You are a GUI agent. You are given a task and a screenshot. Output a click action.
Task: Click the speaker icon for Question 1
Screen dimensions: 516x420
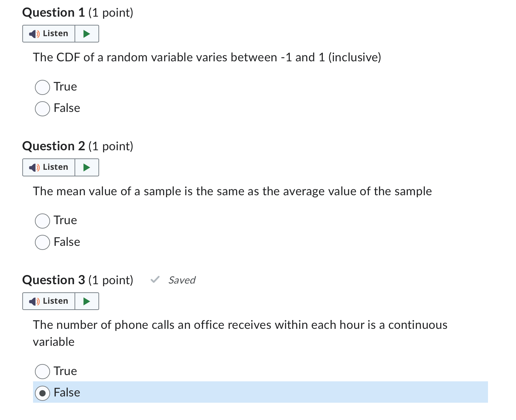pos(34,33)
